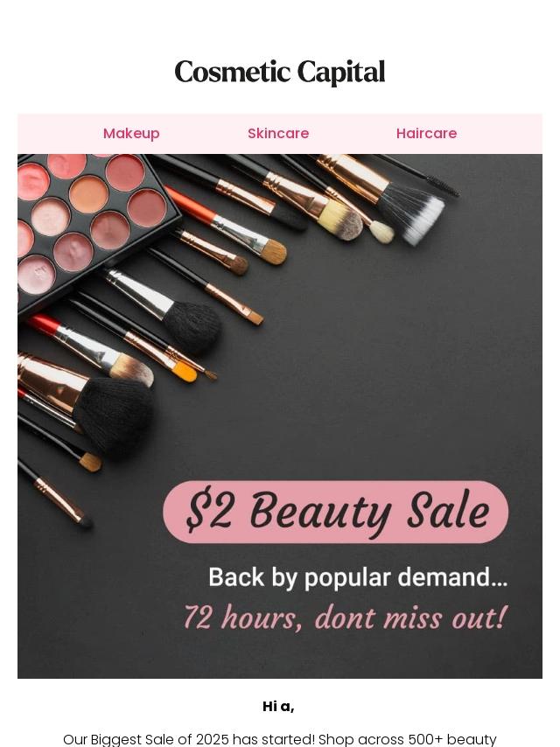The width and height of the screenshot is (560, 747).
Task: Click the orange-handled makeup brush
Action: 226,226
